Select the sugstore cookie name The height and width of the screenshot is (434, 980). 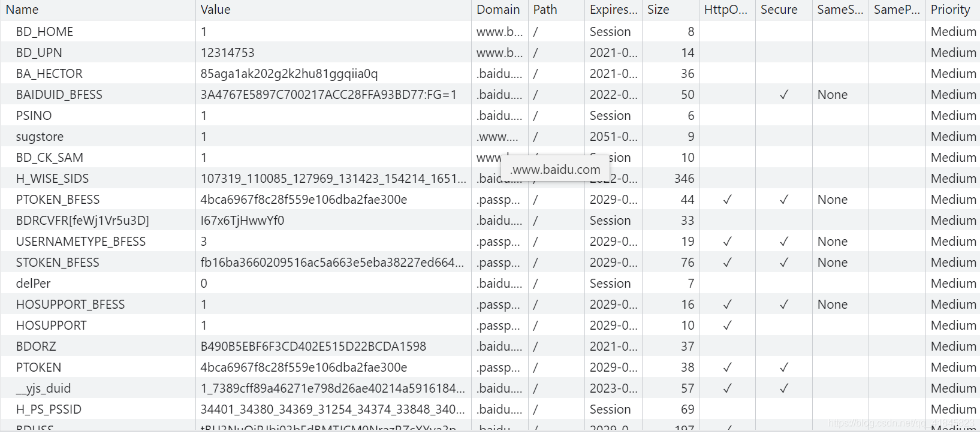(40, 137)
